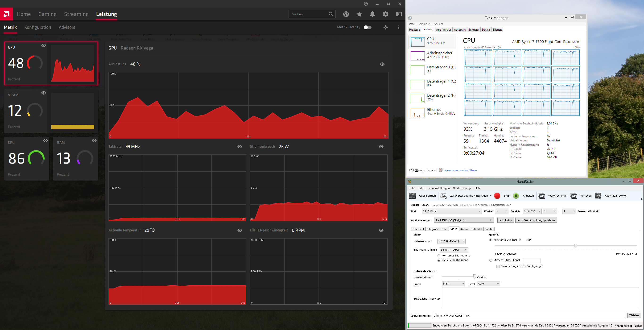Screen dimensions: 644x330
Task: Open AMD software settings gear
Action: 385,14
